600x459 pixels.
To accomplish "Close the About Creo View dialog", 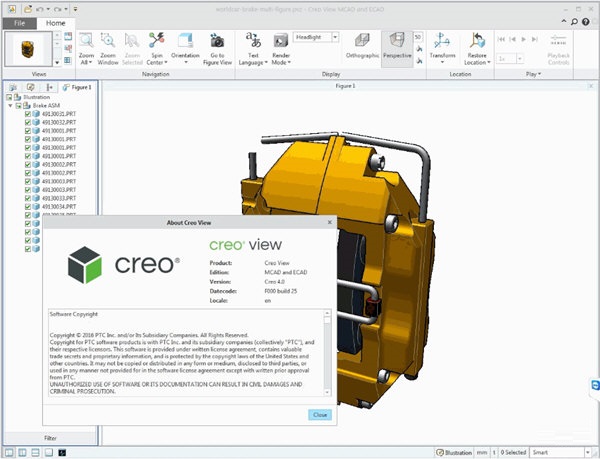I will (x=319, y=414).
